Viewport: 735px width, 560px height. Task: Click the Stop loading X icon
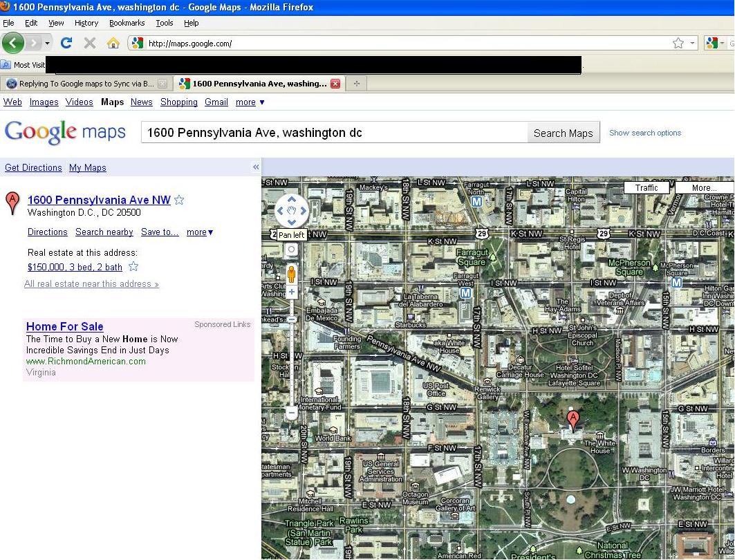pyautogui.click(x=89, y=43)
